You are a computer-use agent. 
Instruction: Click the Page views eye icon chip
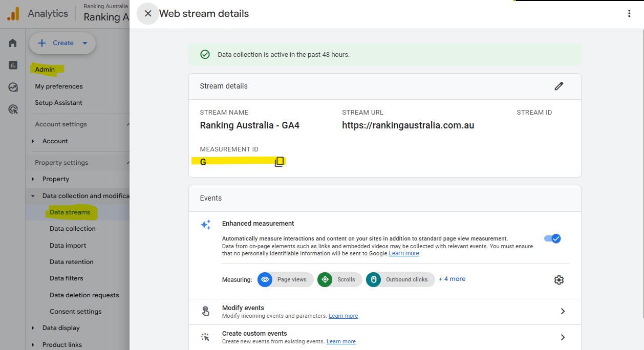265,279
